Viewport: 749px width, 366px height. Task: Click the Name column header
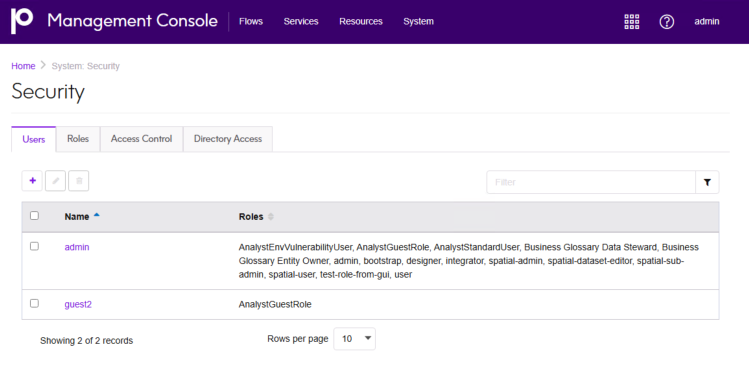click(x=77, y=217)
